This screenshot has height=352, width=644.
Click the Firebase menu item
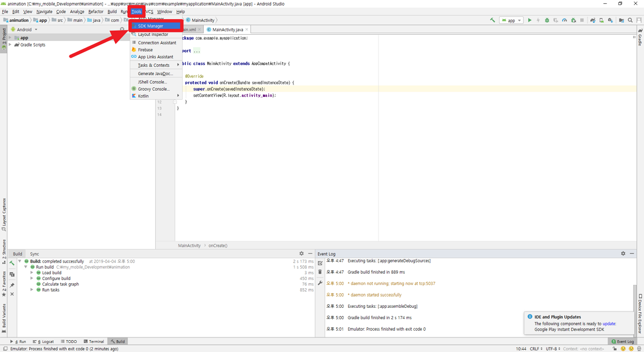point(156,50)
